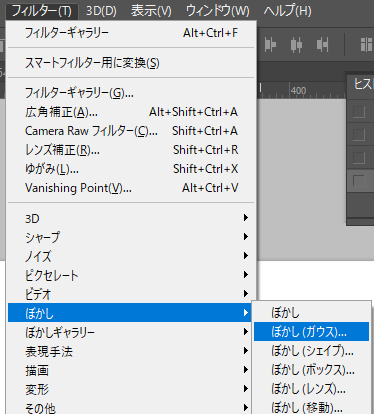The width and height of the screenshot is (374, 414).
Task: Click the align left edges icon
Action: coord(270,45)
